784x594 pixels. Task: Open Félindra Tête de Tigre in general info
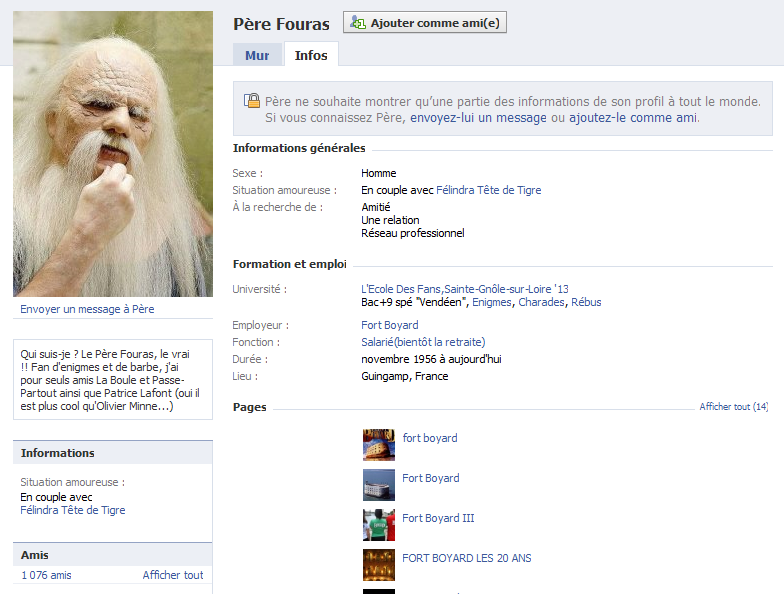click(x=488, y=190)
